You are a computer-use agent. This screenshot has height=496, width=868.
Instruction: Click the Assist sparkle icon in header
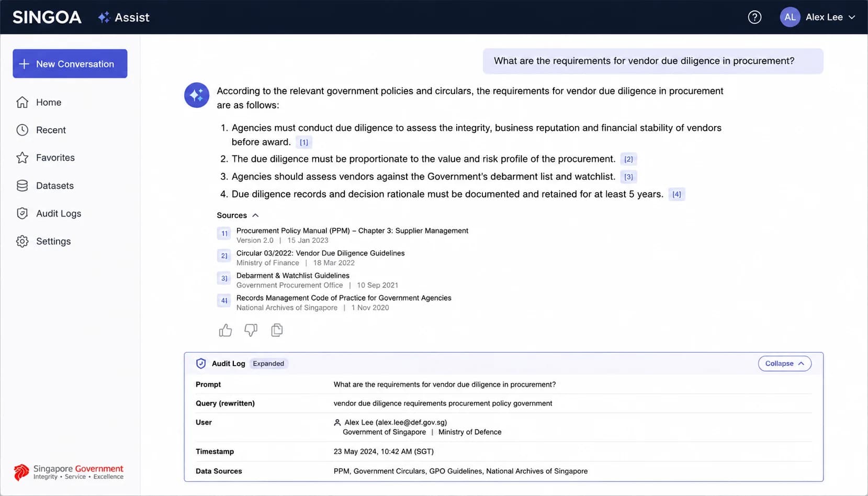104,17
